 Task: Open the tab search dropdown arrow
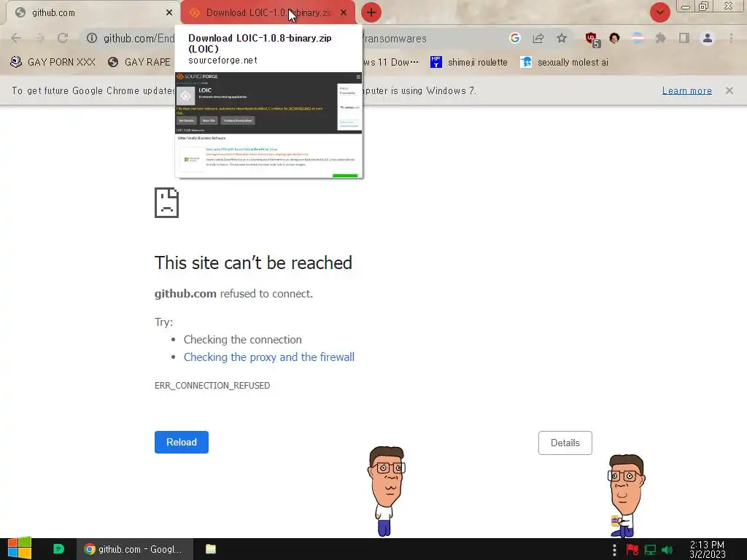pyautogui.click(x=659, y=13)
